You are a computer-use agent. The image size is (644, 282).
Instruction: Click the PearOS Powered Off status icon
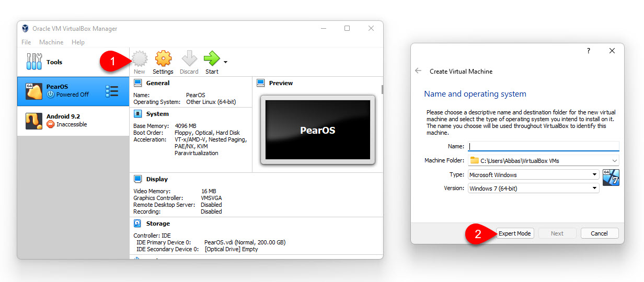pyautogui.click(x=51, y=95)
